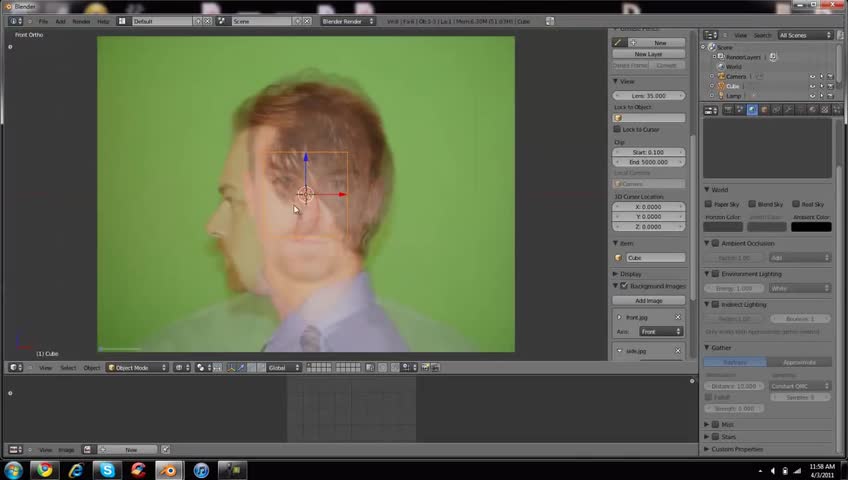Open the Add menu
The height and width of the screenshot is (480, 848).
(61, 22)
